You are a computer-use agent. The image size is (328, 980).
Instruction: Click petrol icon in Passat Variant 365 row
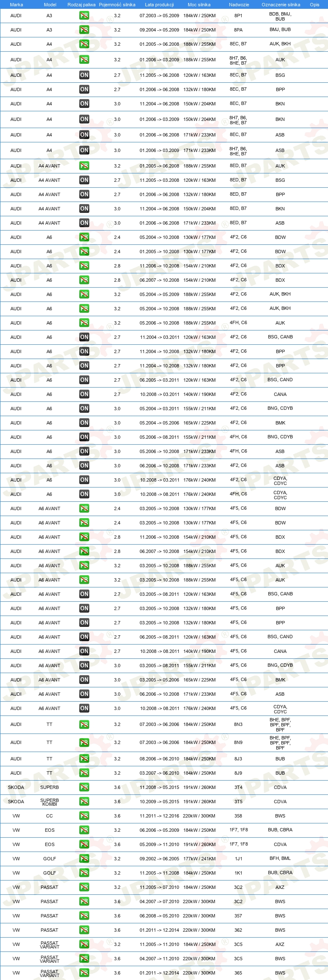(x=84, y=973)
